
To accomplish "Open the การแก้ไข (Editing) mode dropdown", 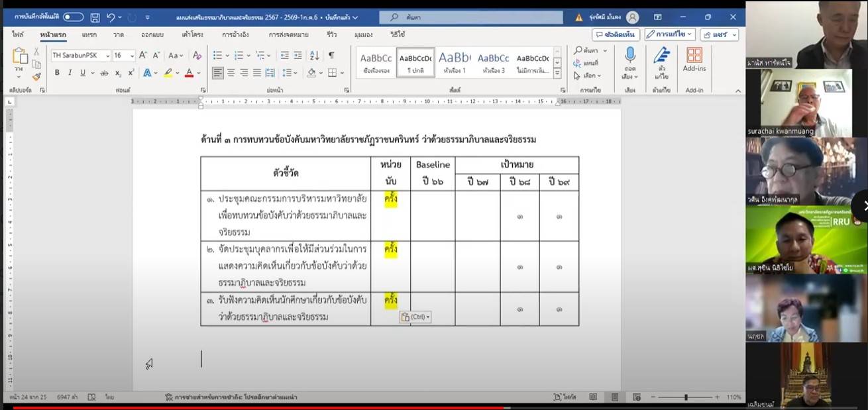I will (670, 34).
